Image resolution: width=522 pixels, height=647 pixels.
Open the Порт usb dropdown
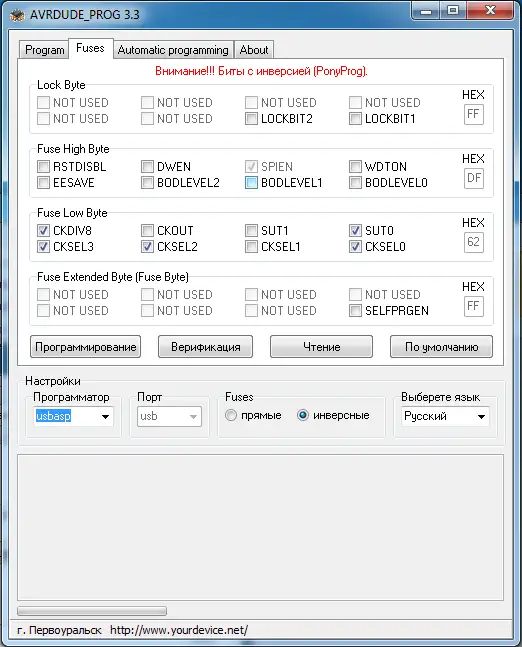[x=169, y=416]
